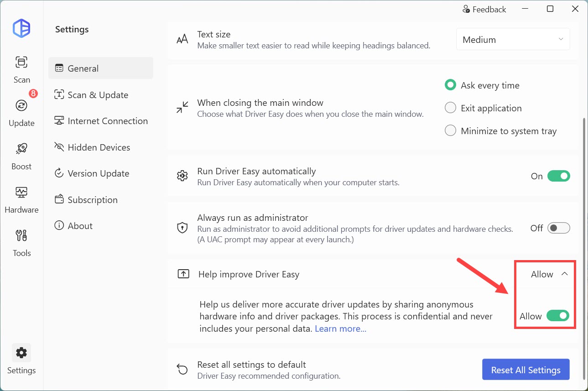Click the red 8 update badge

click(33, 94)
